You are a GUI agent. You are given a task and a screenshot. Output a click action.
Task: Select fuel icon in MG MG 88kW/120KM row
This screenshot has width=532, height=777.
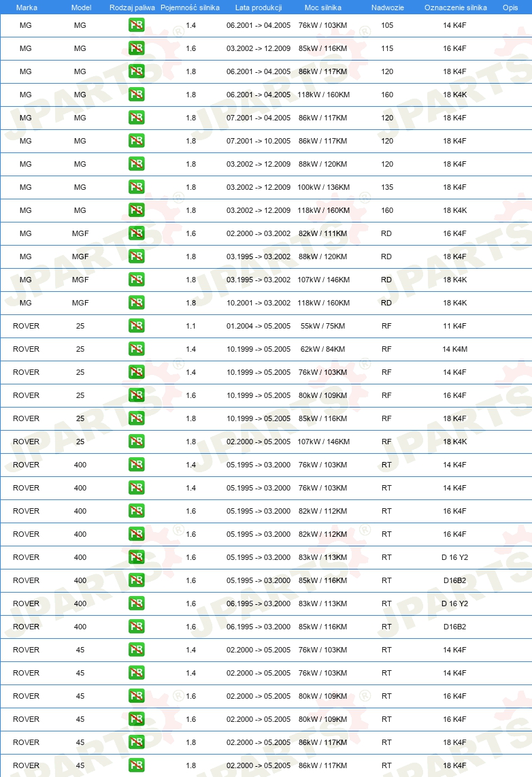(x=136, y=163)
